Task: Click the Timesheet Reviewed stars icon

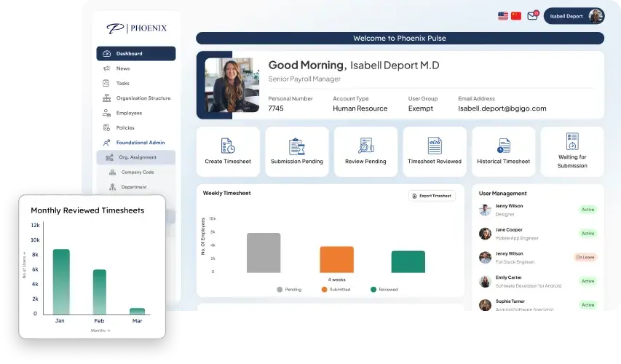Action: tap(435, 146)
